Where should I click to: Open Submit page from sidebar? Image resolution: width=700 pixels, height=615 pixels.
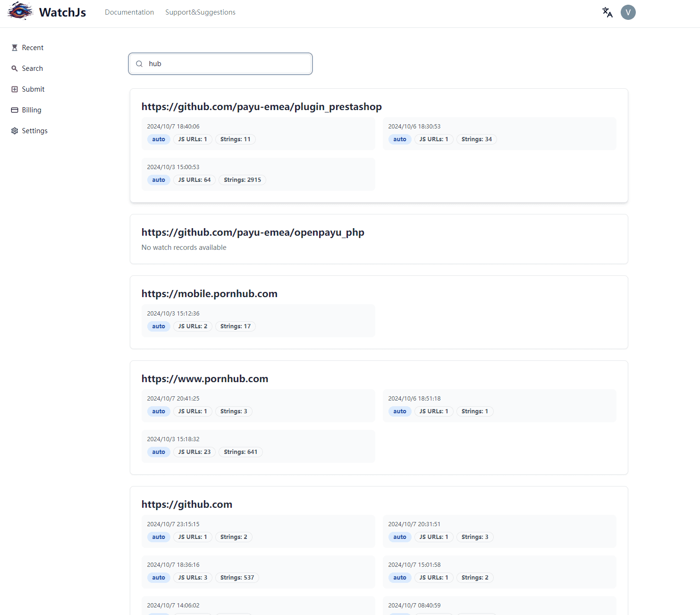33,89
